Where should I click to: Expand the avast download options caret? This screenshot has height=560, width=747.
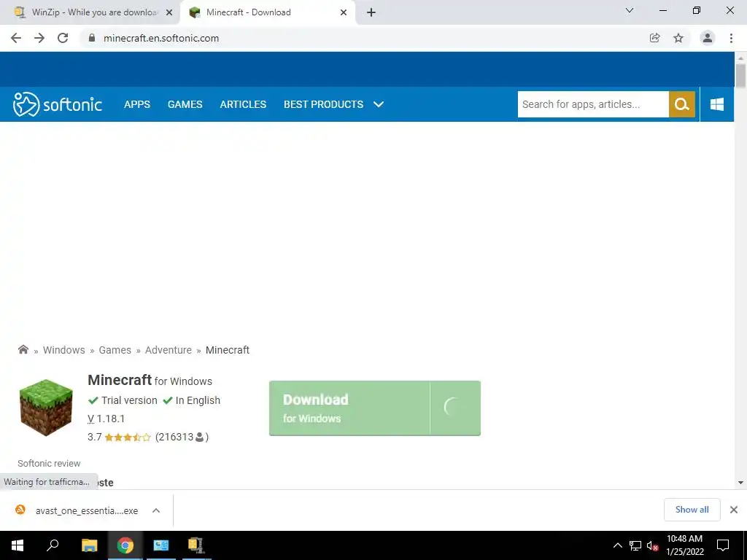coord(156,510)
